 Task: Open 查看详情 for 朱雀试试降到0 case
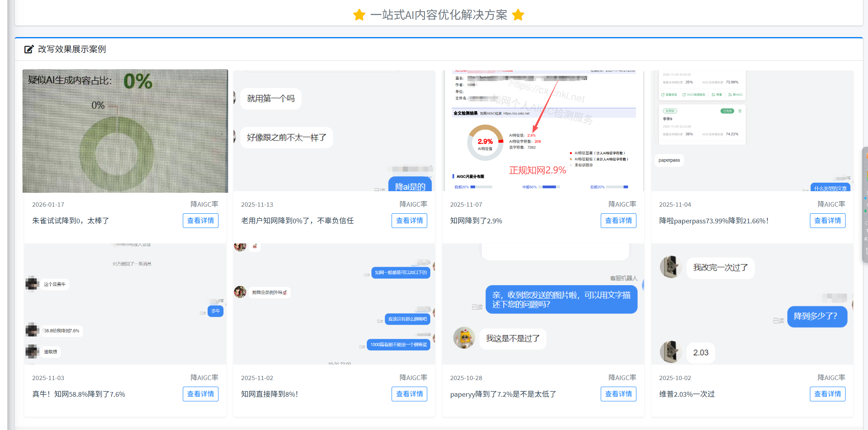201,220
